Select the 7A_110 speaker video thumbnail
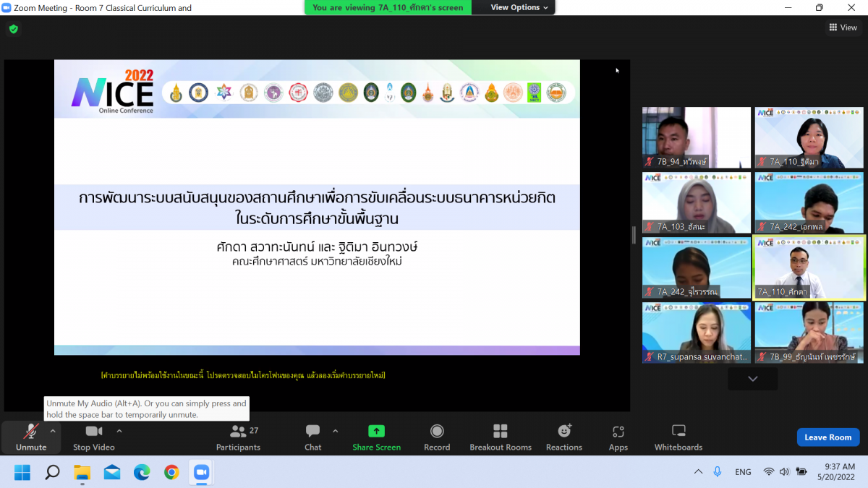The width and height of the screenshot is (868, 488). [809, 267]
